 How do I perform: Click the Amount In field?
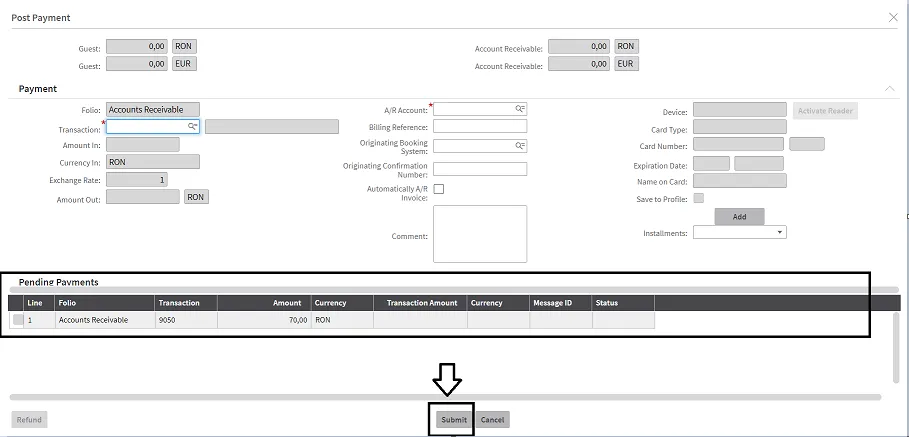143,144
